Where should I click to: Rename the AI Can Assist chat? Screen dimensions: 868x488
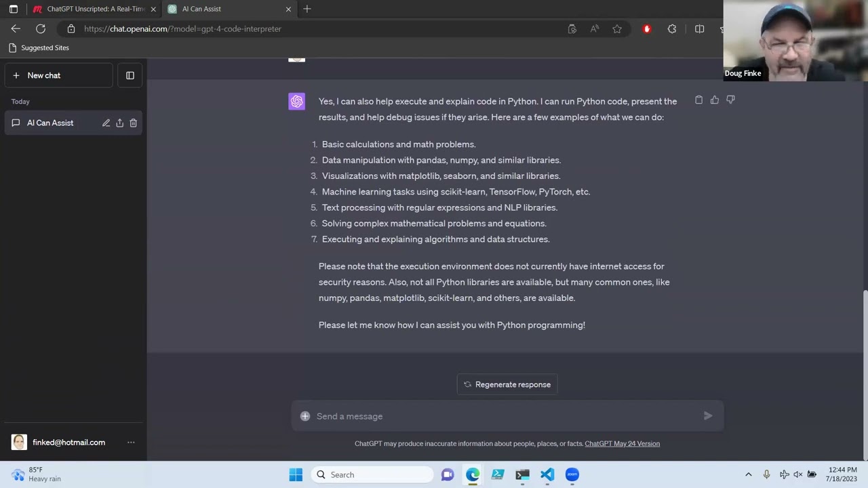pyautogui.click(x=106, y=123)
